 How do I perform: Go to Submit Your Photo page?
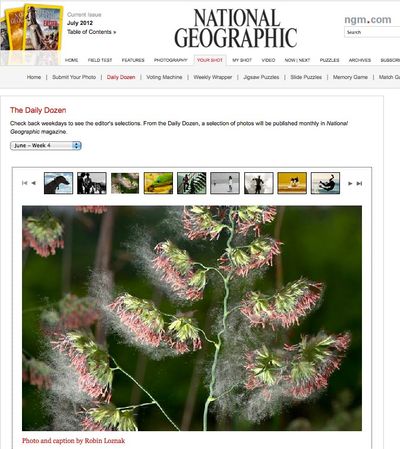tap(74, 77)
